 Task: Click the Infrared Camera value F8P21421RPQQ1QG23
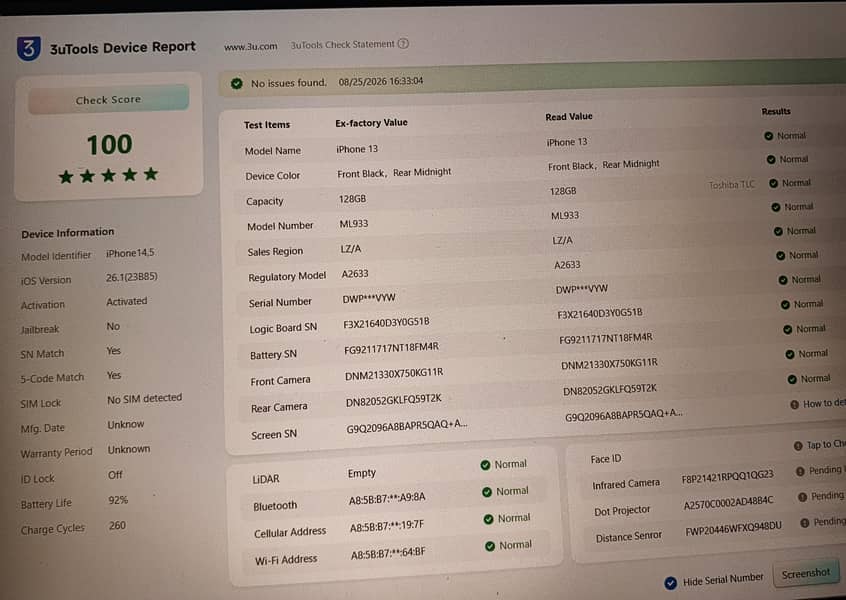(x=727, y=477)
